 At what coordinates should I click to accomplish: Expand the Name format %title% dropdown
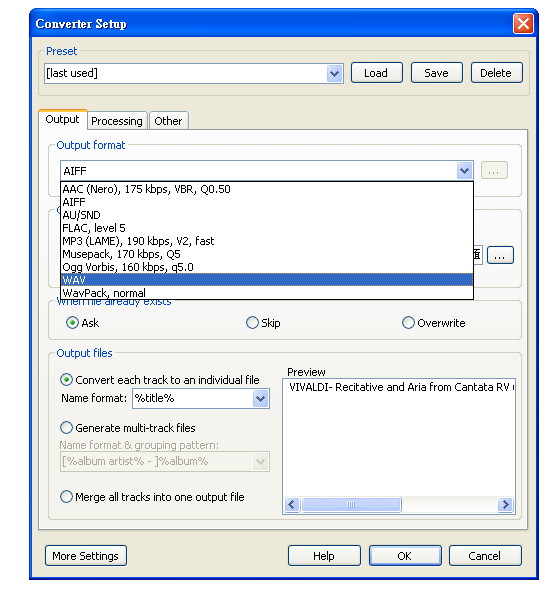coord(261,399)
